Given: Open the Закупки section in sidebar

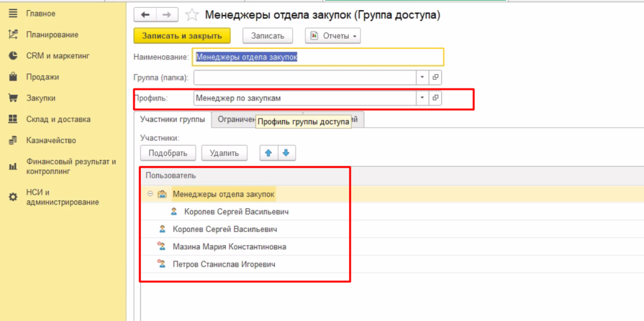Looking at the screenshot, I should [x=41, y=98].
